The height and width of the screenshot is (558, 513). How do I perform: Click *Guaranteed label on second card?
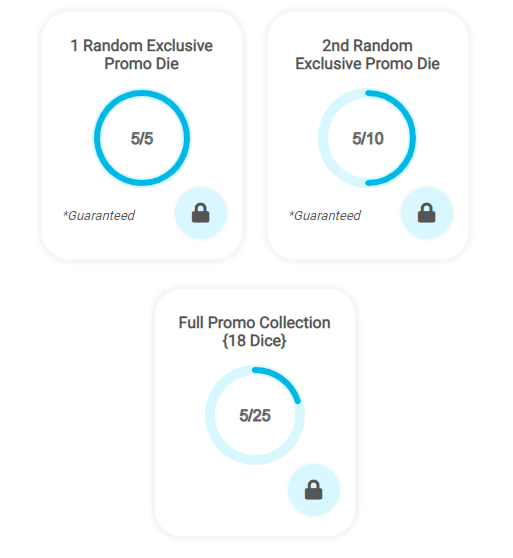[325, 216]
